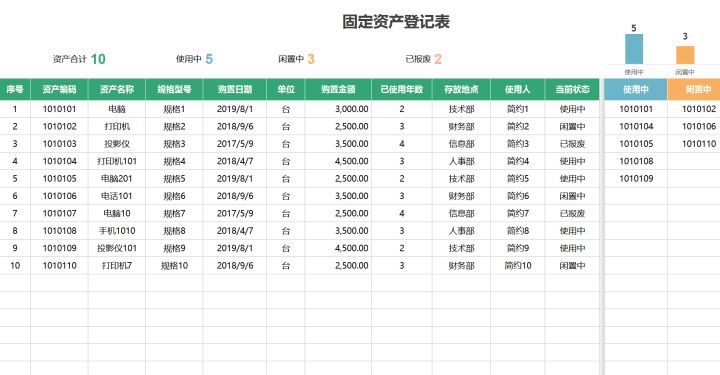Select the 投影仪101 asset name cell
The height and width of the screenshot is (375, 720).
click(x=117, y=248)
